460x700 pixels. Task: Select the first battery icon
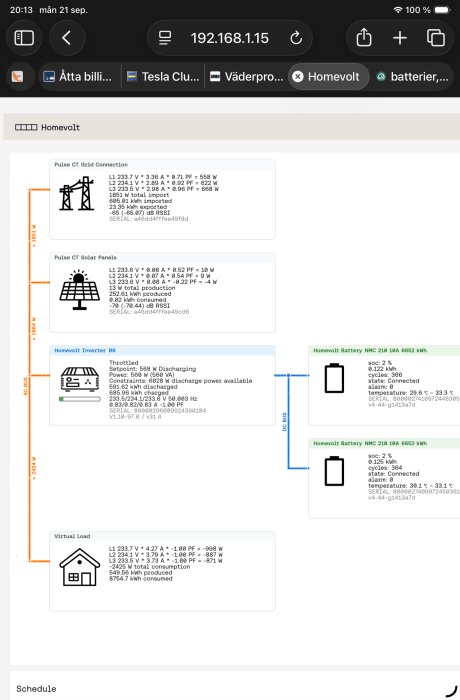click(x=334, y=378)
